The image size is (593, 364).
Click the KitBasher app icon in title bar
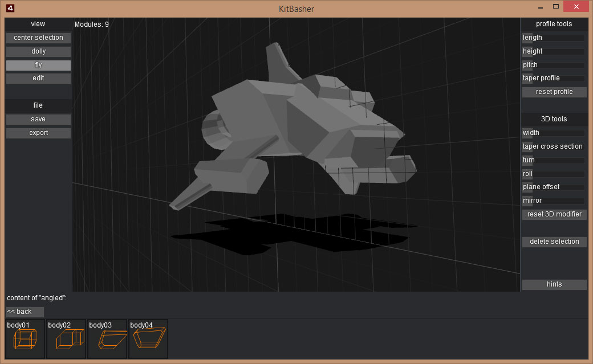point(10,9)
